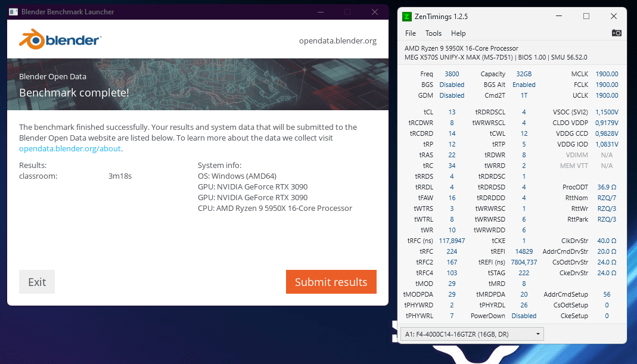The height and width of the screenshot is (364, 637).
Task: Open the File menu in ZenTimings
Action: point(411,33)
